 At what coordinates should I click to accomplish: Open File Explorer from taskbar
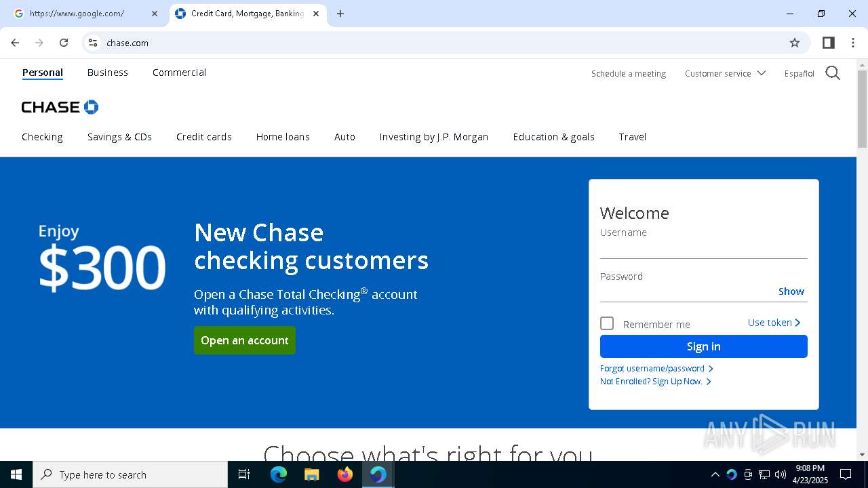[x=311, y=474]
